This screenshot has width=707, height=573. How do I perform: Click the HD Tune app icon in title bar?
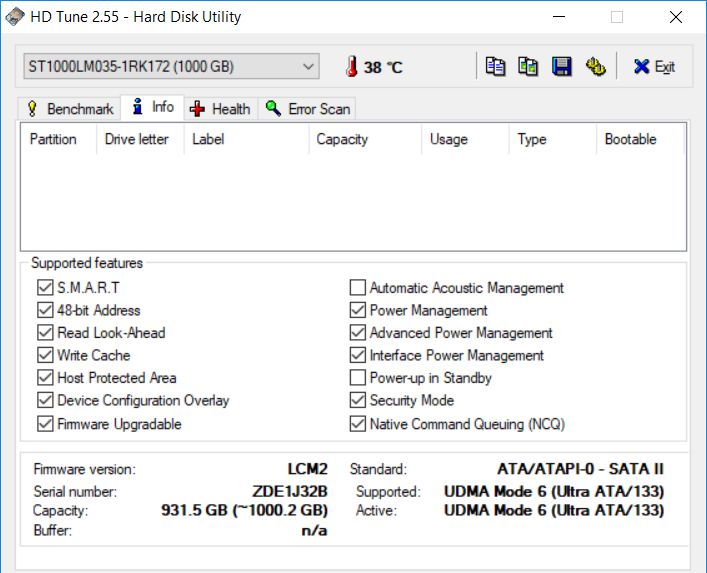[14, 17]
